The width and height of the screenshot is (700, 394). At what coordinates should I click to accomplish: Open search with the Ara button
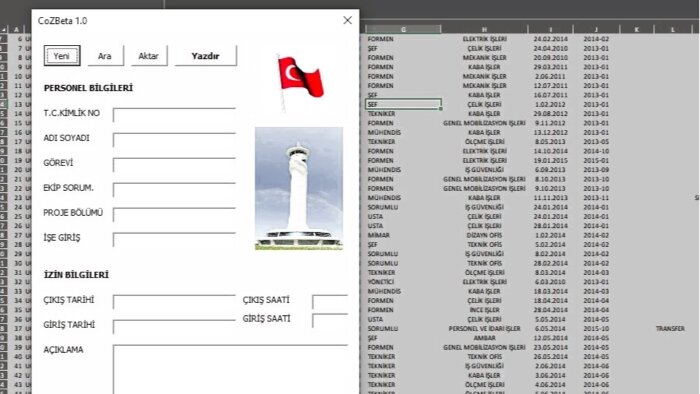[105, 56]
